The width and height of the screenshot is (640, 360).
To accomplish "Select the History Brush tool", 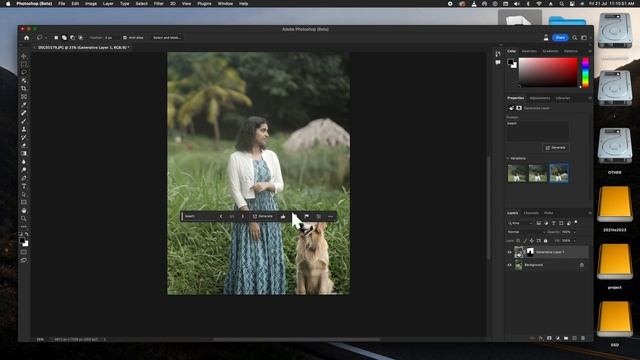I will coord(24,138).
